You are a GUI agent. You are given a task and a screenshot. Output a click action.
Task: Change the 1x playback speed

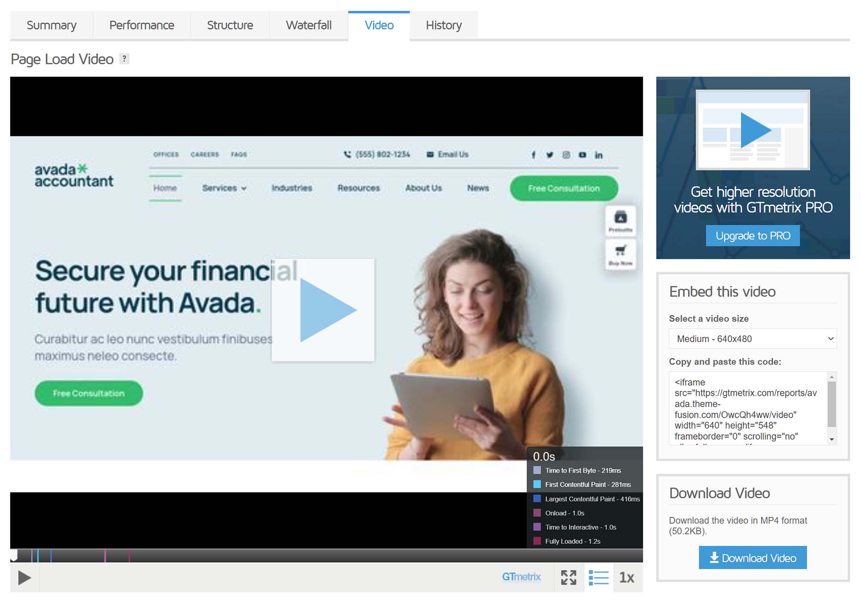point(627,577)
